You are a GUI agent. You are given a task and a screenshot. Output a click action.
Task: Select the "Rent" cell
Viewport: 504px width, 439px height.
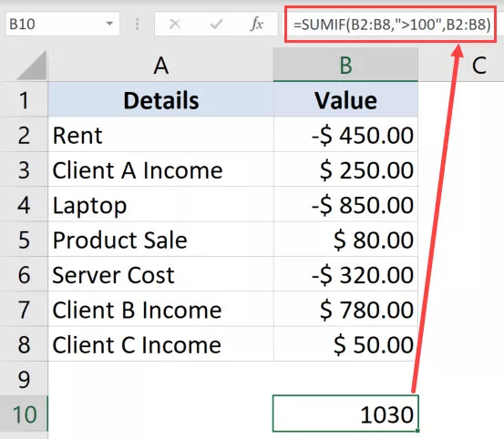160,135
